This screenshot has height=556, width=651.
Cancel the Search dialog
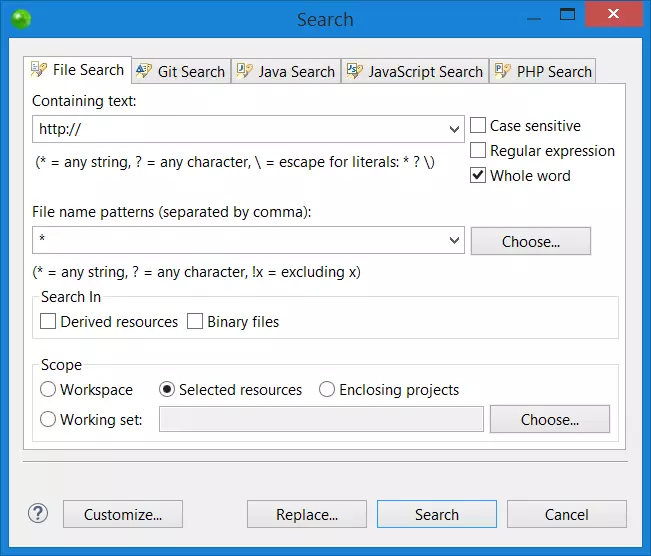567,514
